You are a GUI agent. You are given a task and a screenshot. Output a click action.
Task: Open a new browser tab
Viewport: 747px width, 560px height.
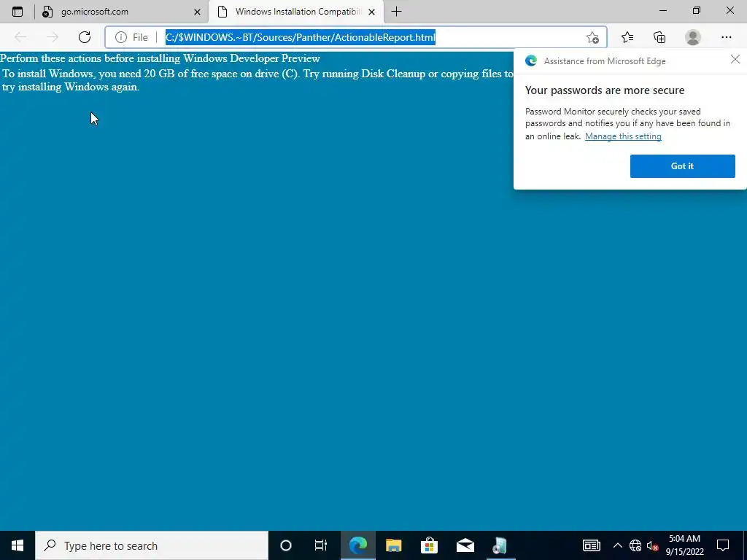(396, 12)
